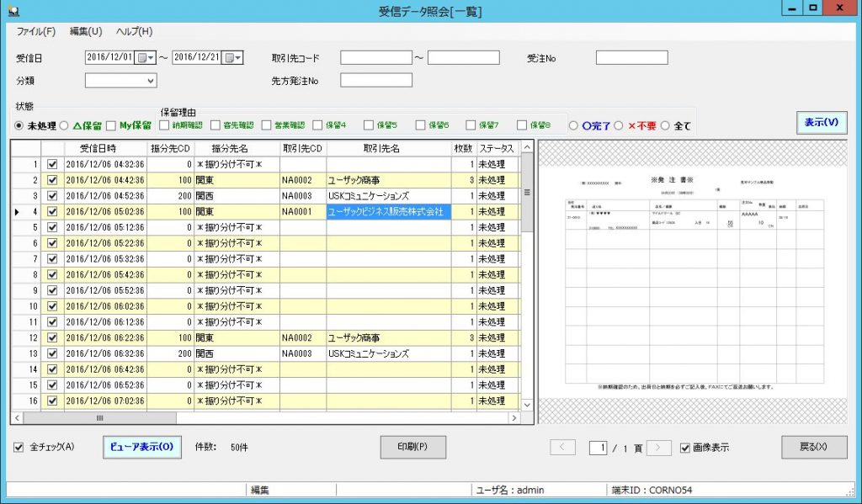Toggle the 全チェック(A) checkbox
This screenshot has height=504, width=862.
coord(19,448)
